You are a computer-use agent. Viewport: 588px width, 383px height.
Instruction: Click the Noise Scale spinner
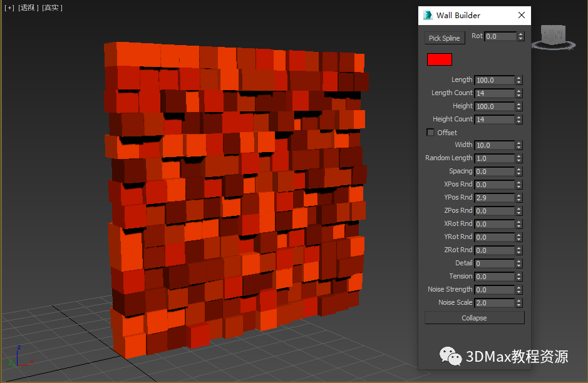[519, 303]
